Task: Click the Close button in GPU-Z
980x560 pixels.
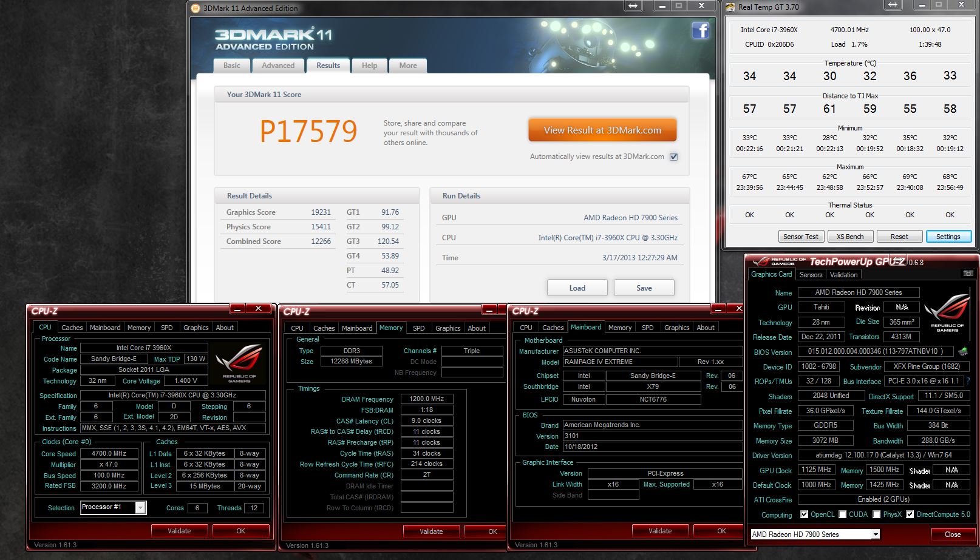Action: pos(953,535)
